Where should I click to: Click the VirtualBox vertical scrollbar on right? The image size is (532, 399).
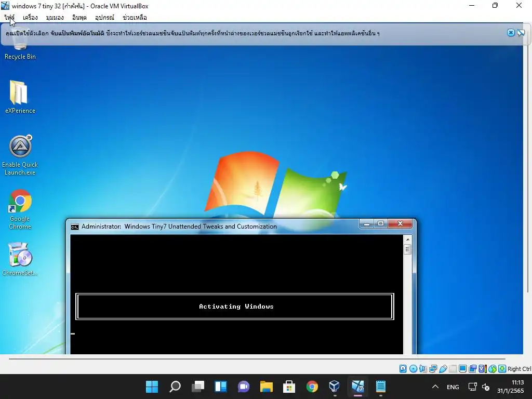point(528,163)
